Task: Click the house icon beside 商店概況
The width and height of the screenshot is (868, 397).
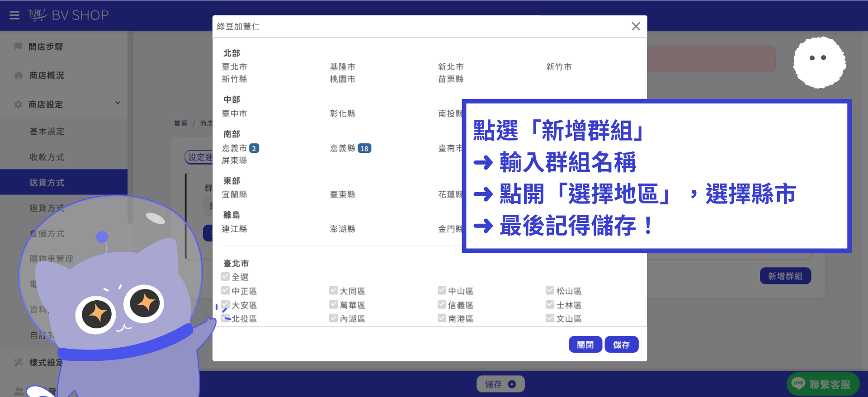Action: point(18,76)
